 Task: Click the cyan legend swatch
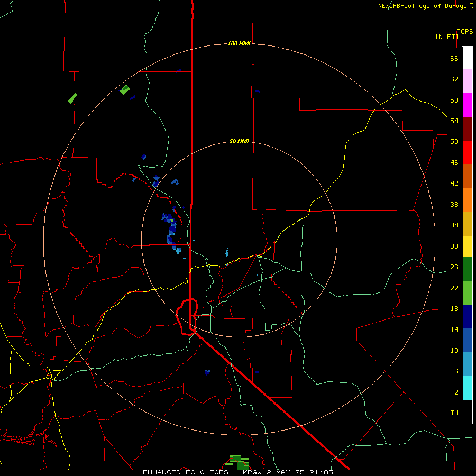[467, 388]
